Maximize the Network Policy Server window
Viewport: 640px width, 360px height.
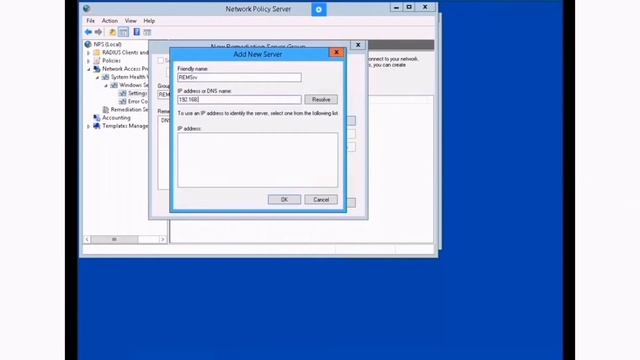409,7
